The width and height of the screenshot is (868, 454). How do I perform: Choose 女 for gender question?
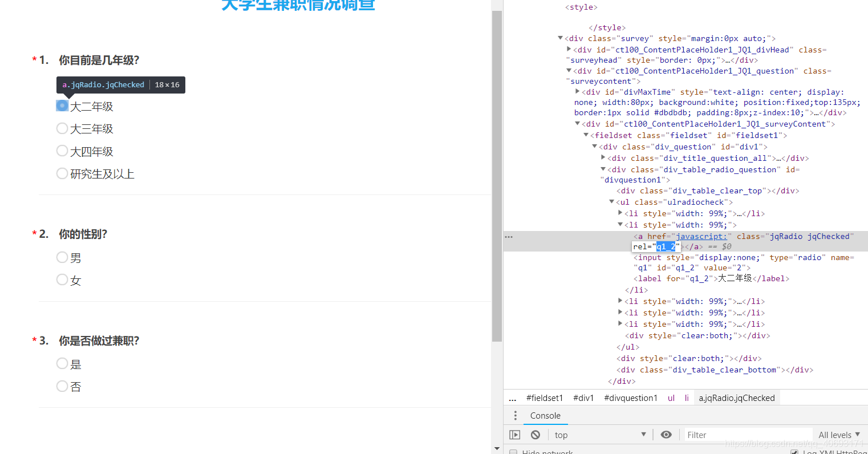62,279
